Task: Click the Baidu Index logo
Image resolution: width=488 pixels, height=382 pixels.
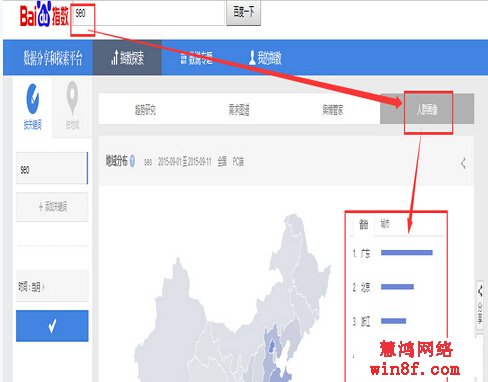Action: coord(44,15)
